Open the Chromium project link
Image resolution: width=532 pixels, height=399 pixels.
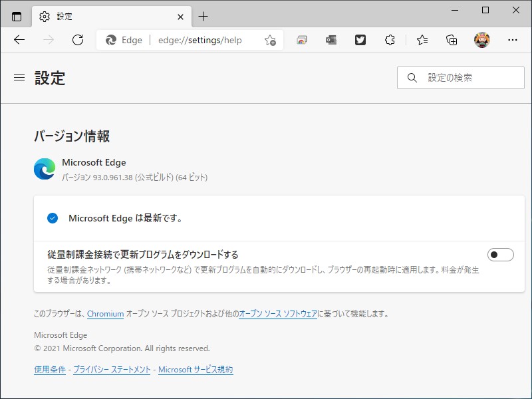click(x=106, y=314)
